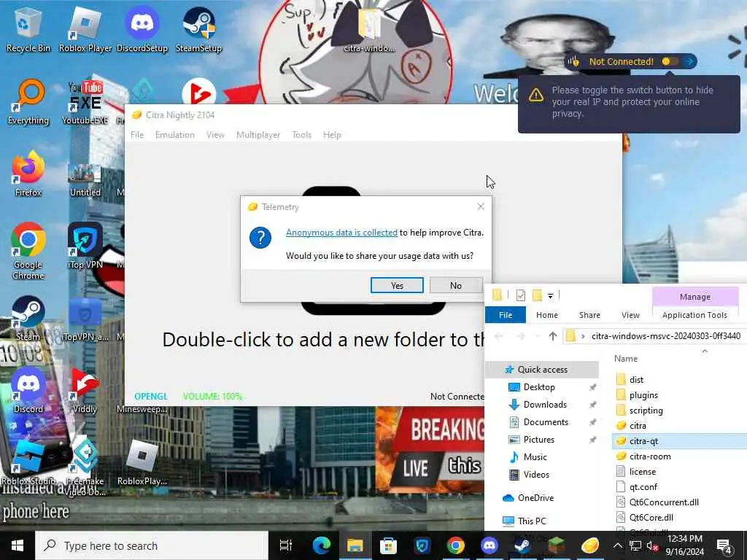Viewport: 747px width, 560px height.
Task: Click the Manage contextual tab
Action: (x=695, y=297)
